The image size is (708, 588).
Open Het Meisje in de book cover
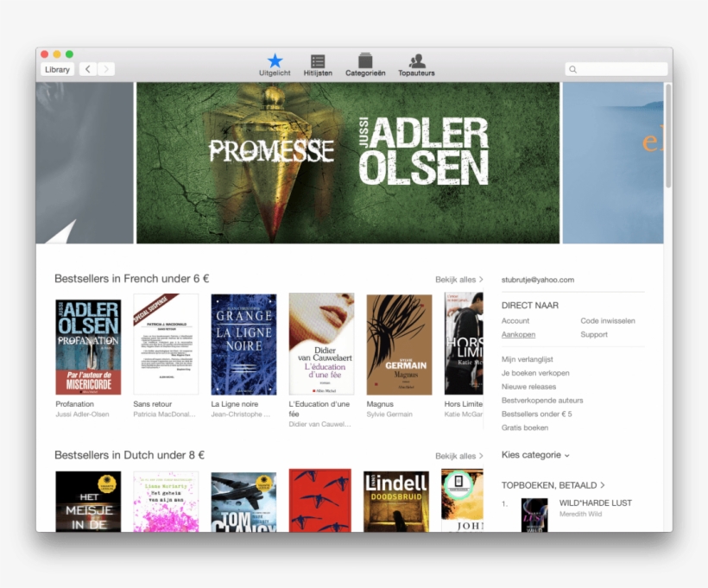pos(88,502)
